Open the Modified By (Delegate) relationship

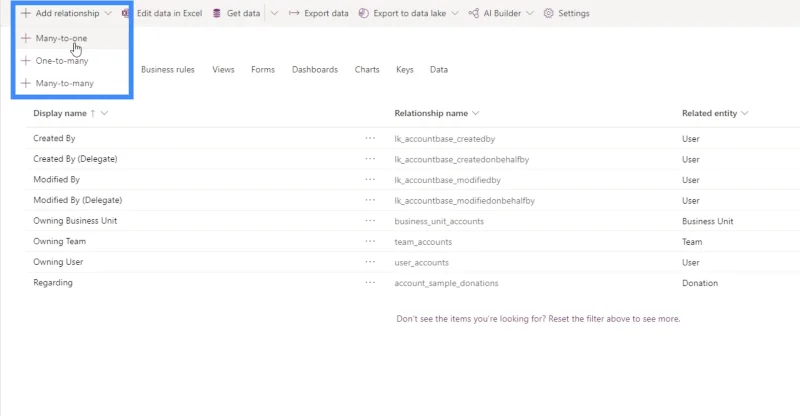(78, 200)
